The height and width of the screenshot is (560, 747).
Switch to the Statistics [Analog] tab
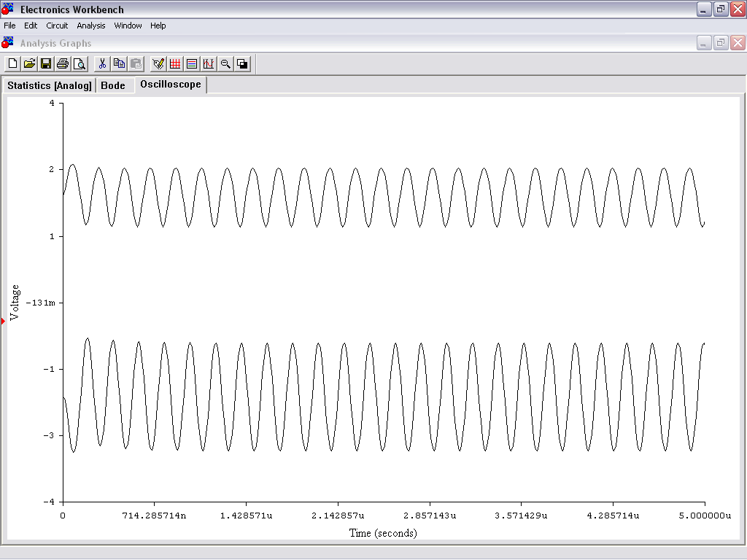[49, 86]
